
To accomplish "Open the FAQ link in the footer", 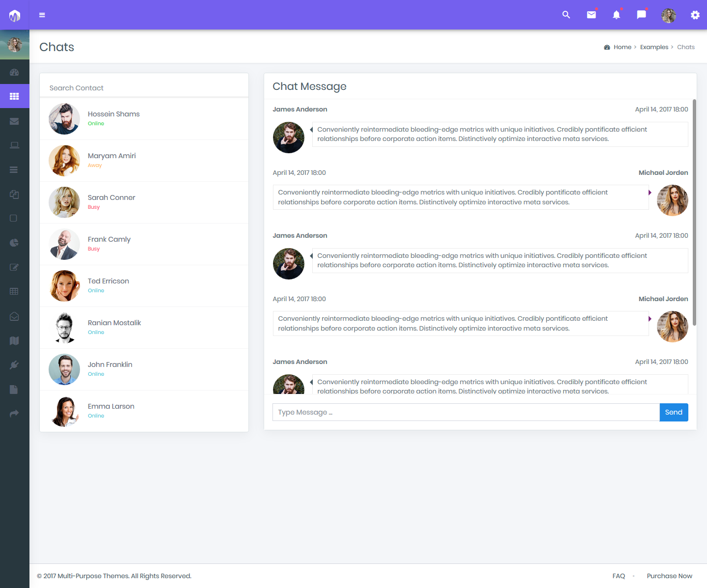I will click(x=619, y=575).
